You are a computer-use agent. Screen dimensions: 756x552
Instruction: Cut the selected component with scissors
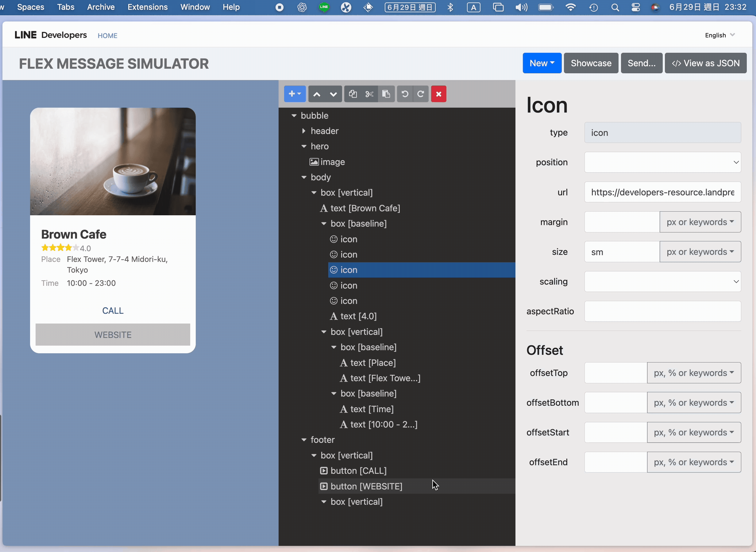tap(369, 94)
